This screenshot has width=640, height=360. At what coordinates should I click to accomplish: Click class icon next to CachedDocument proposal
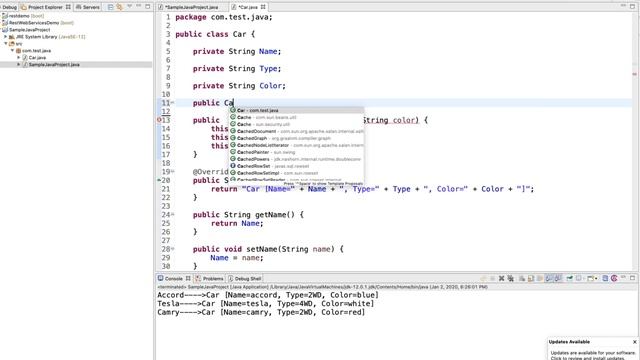click(x=233, y=131)
